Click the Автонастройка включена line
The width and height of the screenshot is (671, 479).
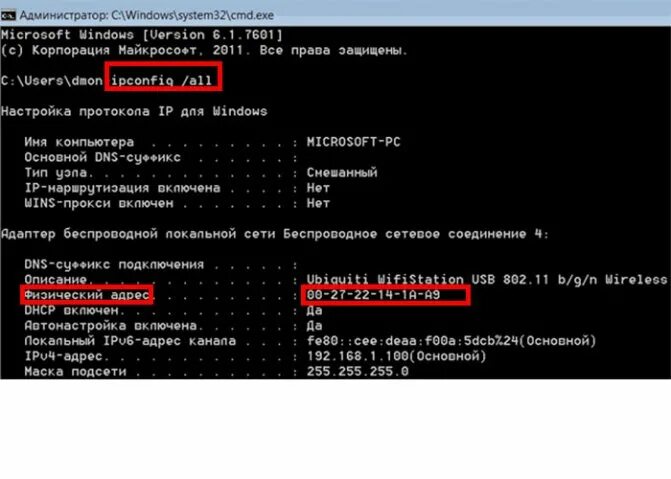tap(173, 326)
